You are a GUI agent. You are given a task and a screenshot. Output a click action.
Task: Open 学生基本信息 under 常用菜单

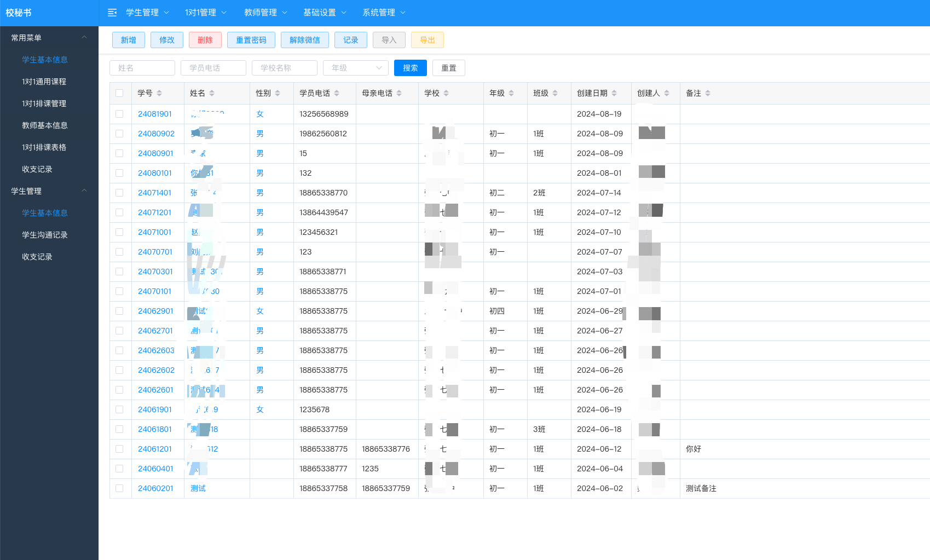[x=45, y=60]
